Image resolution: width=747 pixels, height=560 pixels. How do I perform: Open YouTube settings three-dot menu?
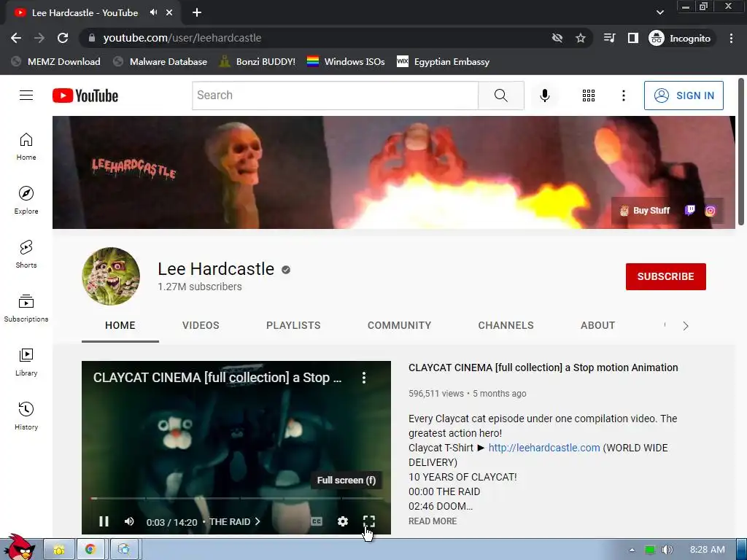pos(623,96)
